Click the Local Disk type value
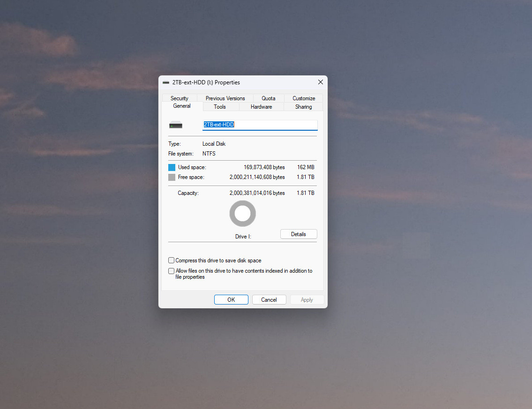This screenshot has height=409, width=532. [214, 144]
